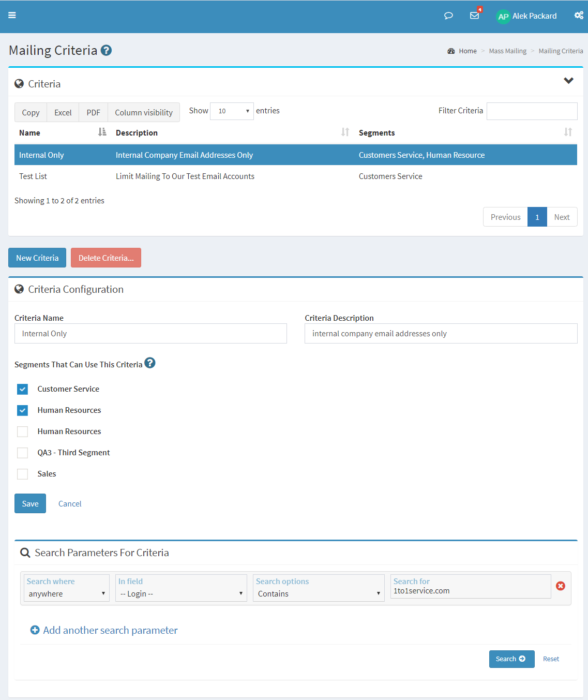Sort table by Name column icon
The height and width of the screenshot is (700, 588).
102,132
